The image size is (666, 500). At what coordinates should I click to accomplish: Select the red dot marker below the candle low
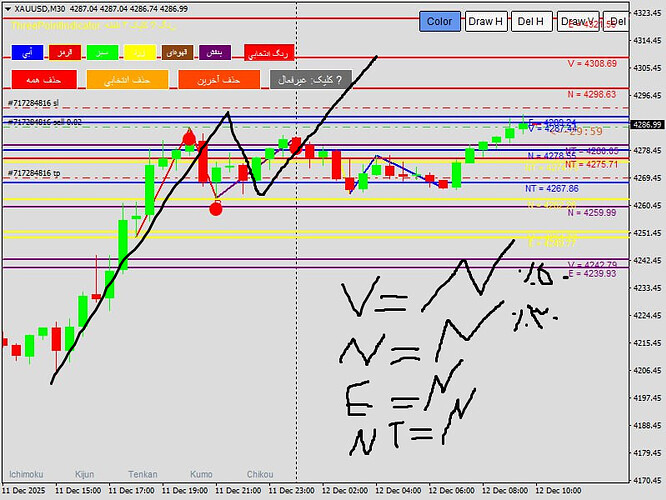[216, 209]
